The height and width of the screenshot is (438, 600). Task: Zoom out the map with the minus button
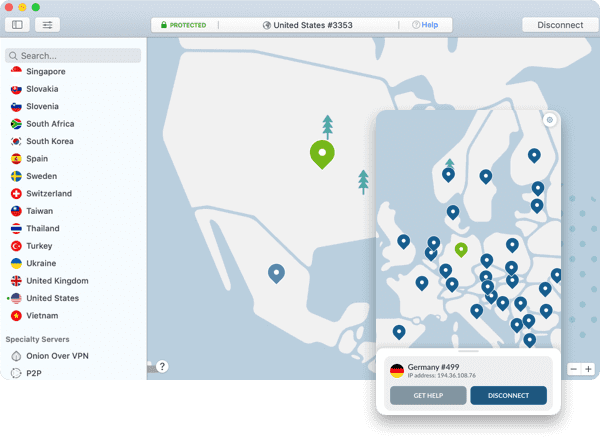pos(574,369)
